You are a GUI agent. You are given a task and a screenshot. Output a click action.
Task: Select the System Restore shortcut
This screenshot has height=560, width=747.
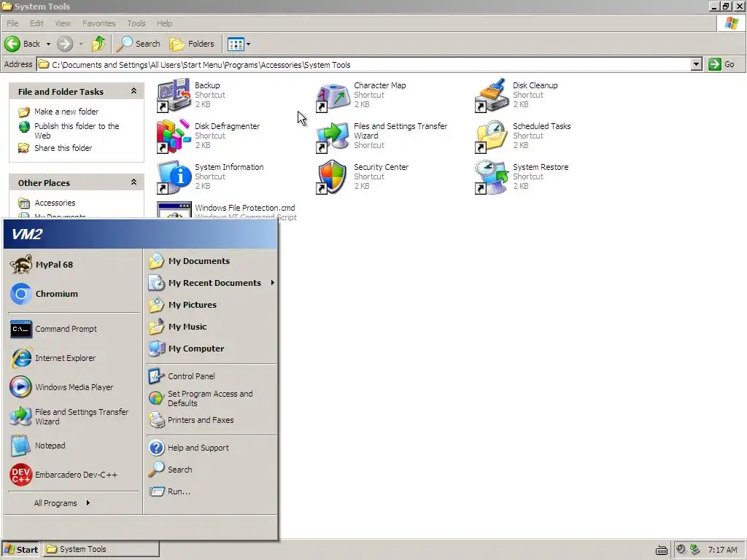[521, 176]
